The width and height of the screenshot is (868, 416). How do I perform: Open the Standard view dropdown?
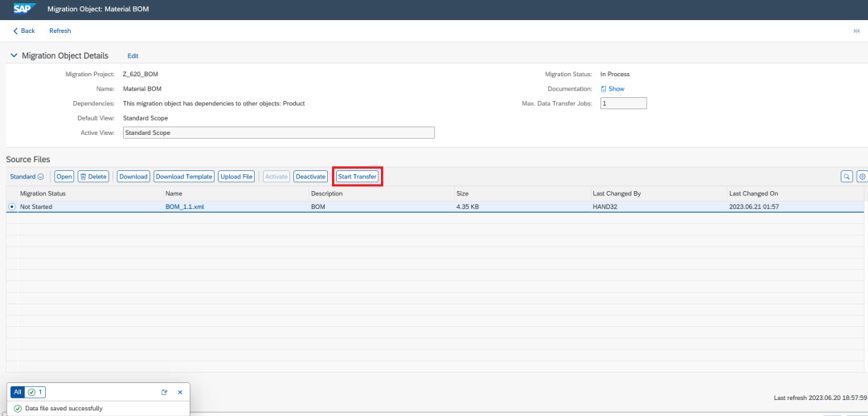(x=27, y=177)
